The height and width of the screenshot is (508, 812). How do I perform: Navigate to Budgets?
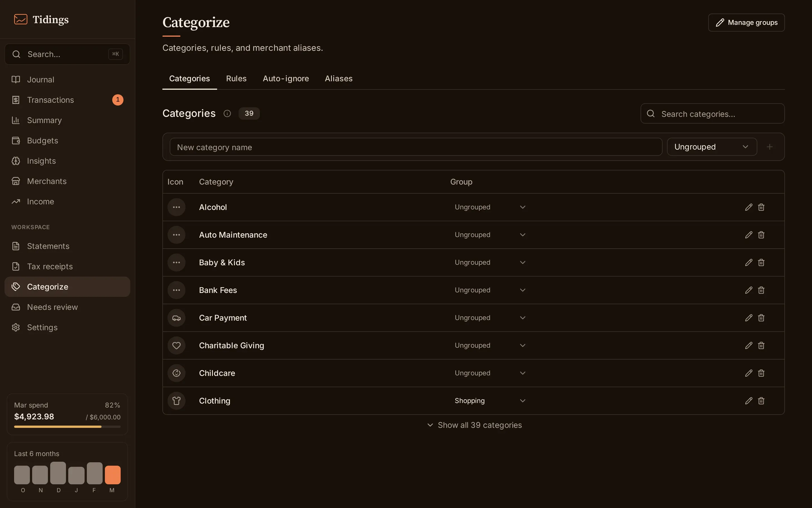coord(67,141)
